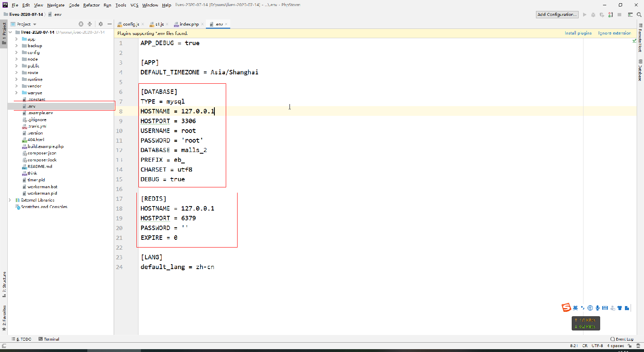
Task: Start listening for PHP debug connections icon
Action: coord(610,15)
